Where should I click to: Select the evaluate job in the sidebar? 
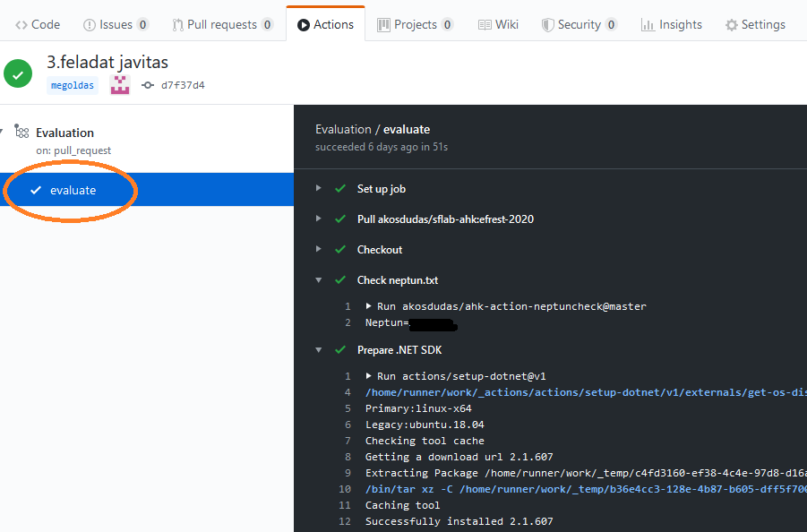point(72,190)
